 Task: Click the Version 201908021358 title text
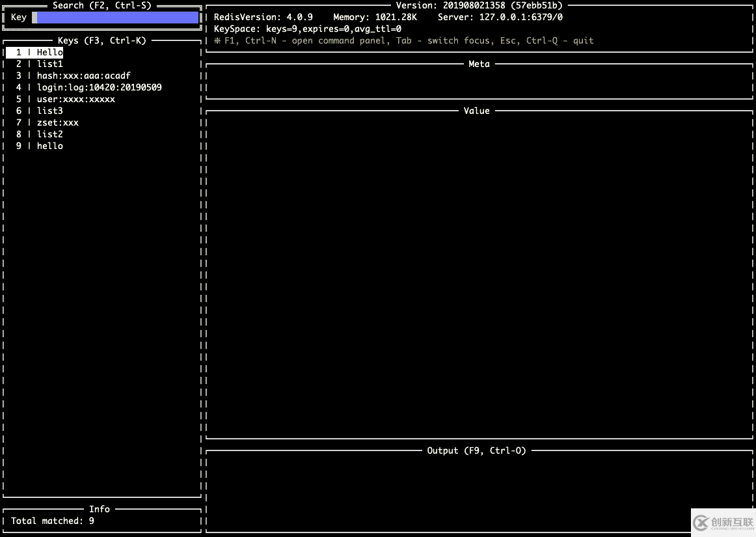point(479,5)
